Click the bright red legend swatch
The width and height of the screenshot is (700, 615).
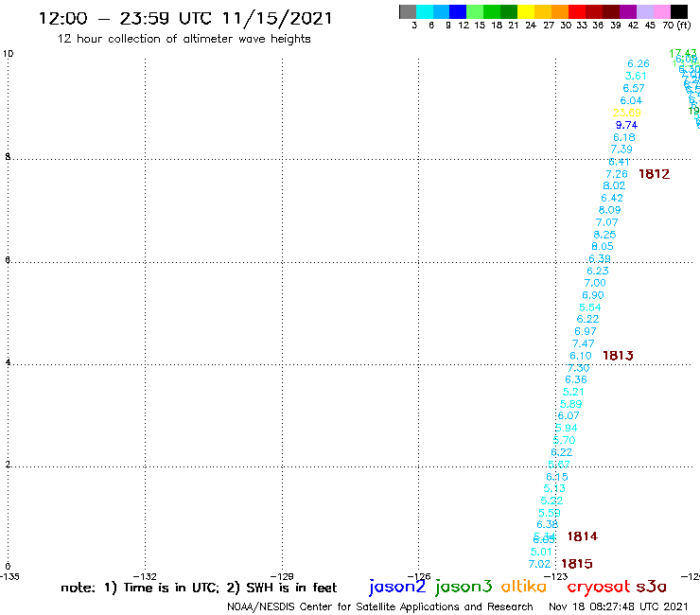click(x=577, y=11)
